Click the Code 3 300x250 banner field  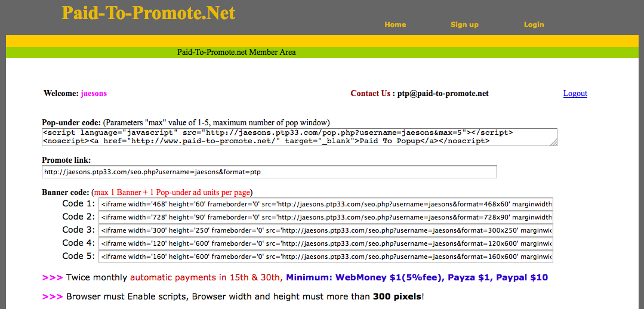(x=326, y=230)
